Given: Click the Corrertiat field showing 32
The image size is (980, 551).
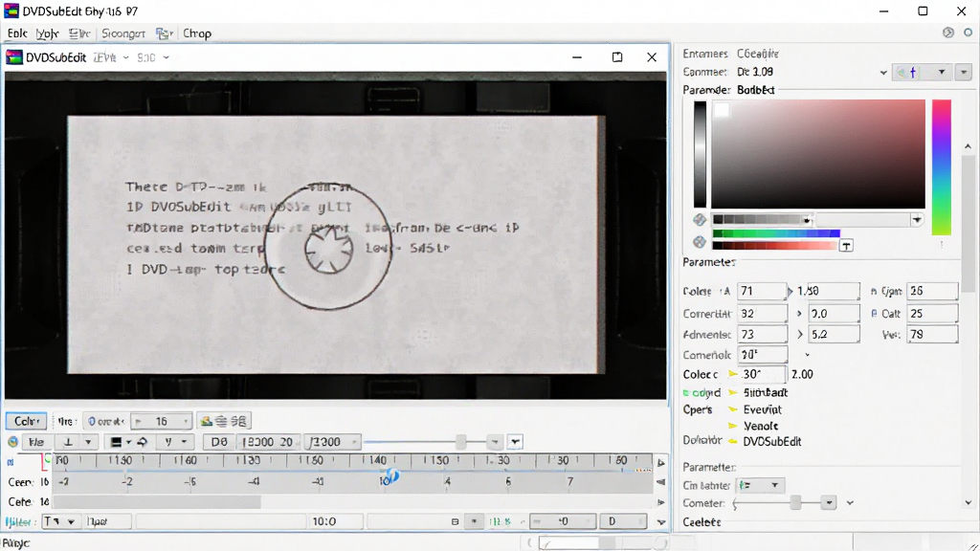Looking at the screenshot, I should click(x=762, y=314).
